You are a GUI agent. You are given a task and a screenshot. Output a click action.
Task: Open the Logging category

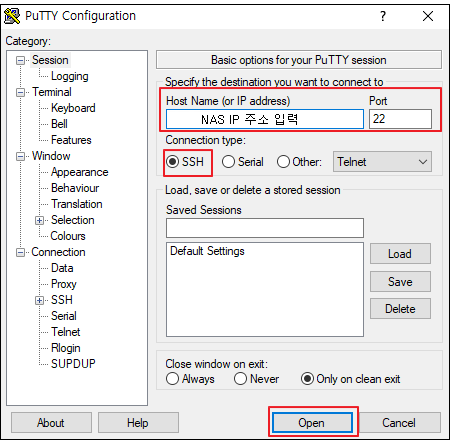pos(70,76)
